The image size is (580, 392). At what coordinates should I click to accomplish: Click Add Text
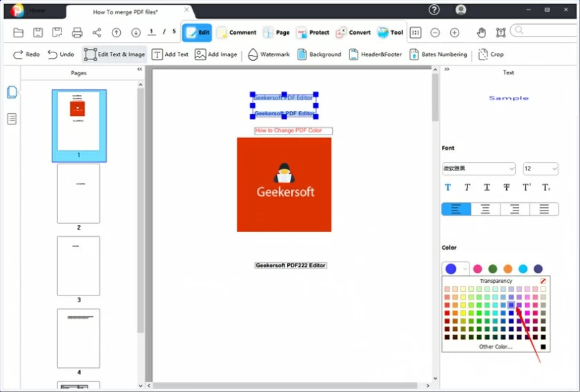(170, 55)
